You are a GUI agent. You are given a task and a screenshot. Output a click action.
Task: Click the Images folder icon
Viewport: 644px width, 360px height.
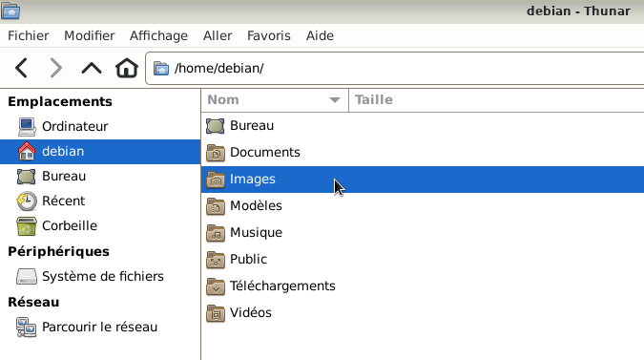click(x=216, y=180)
